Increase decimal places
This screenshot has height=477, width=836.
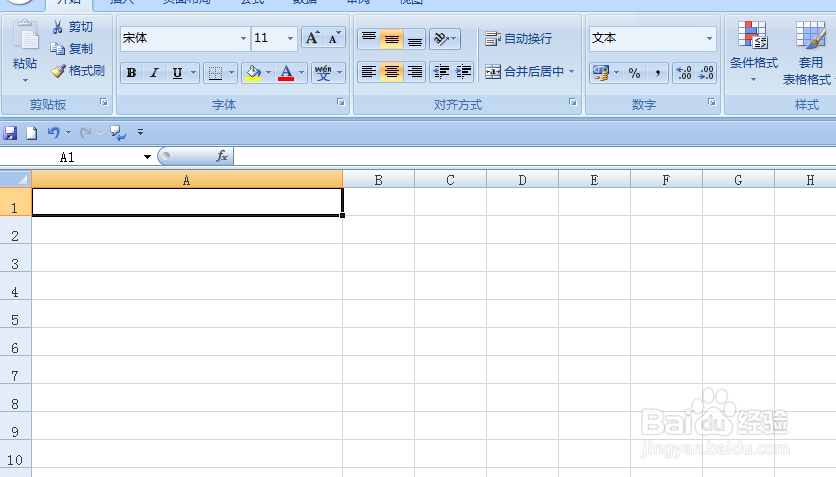point(684,73)
